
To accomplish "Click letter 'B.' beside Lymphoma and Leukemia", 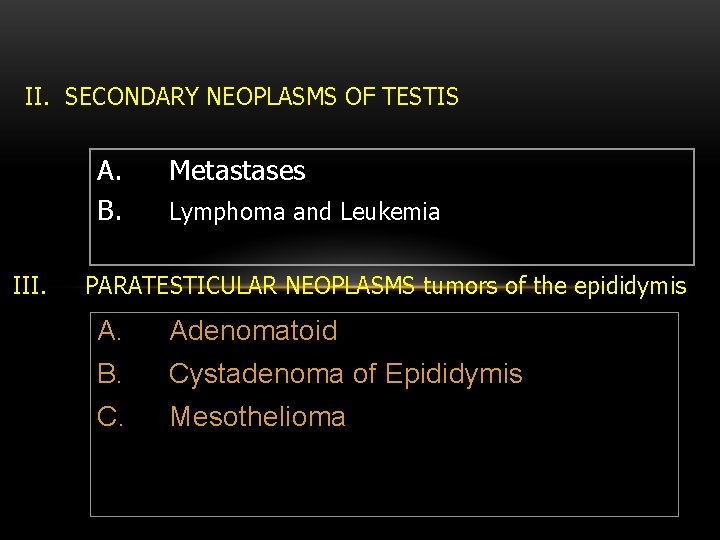I will point(110,212).
